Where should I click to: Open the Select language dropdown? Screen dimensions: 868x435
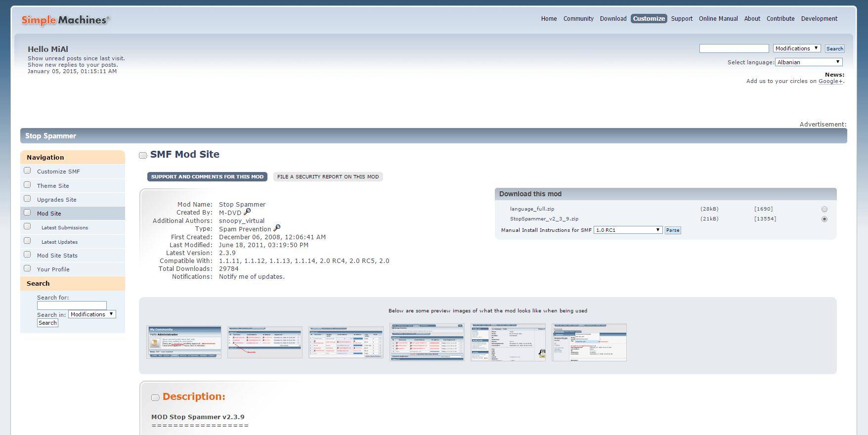[x=809, y=62]
